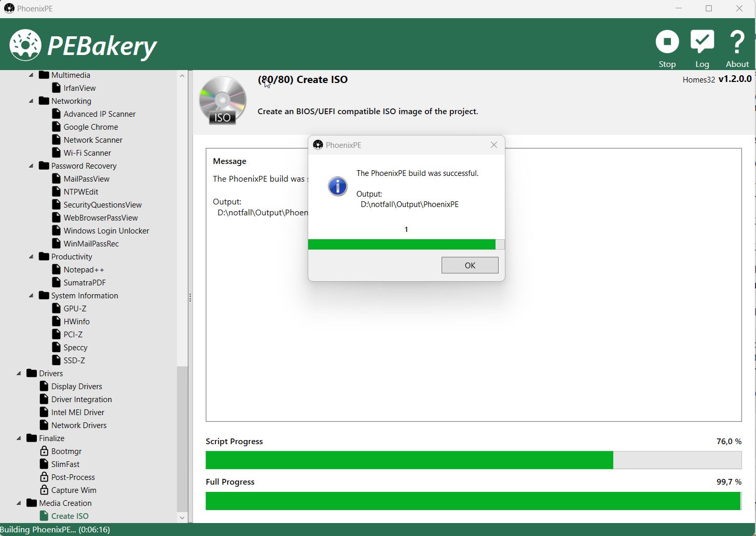Click the green Create ISO script icon
The height and width of the screenshot is (536, 756).
point(44,516)
